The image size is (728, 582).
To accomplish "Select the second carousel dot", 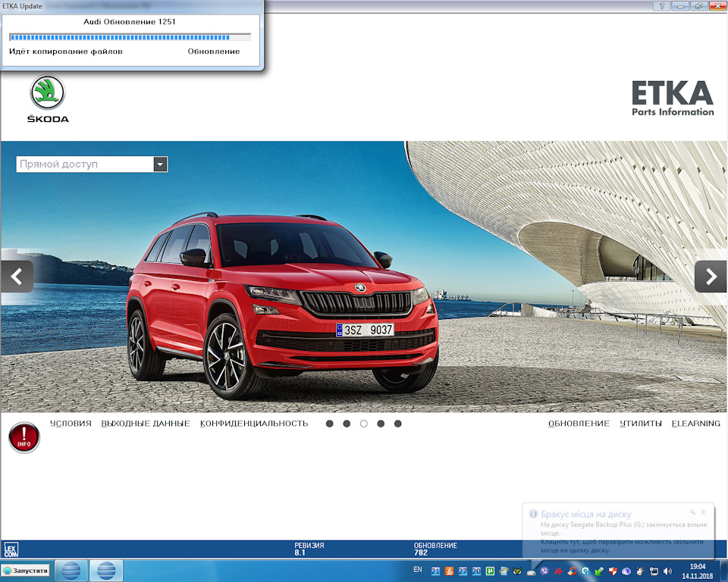I will coord(347,424).
